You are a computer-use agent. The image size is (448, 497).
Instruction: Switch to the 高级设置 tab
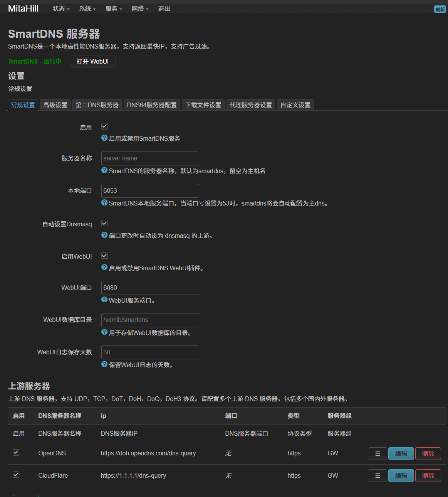point(55,105)
